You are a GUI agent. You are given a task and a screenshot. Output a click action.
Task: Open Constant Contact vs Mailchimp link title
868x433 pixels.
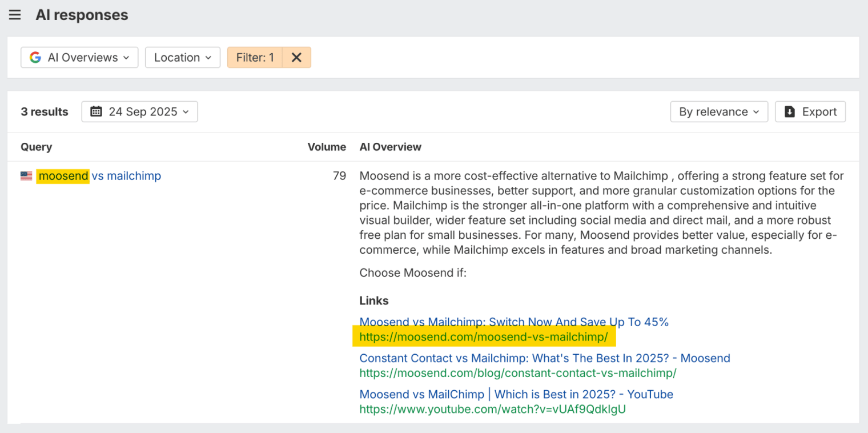545,358
